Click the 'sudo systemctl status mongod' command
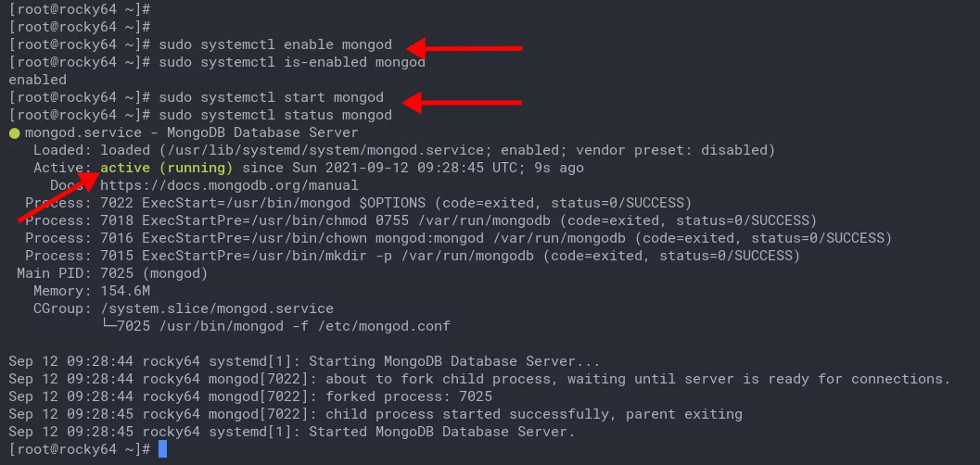The height and width of the screenshot is (465, 980). (x=275, y=115)
